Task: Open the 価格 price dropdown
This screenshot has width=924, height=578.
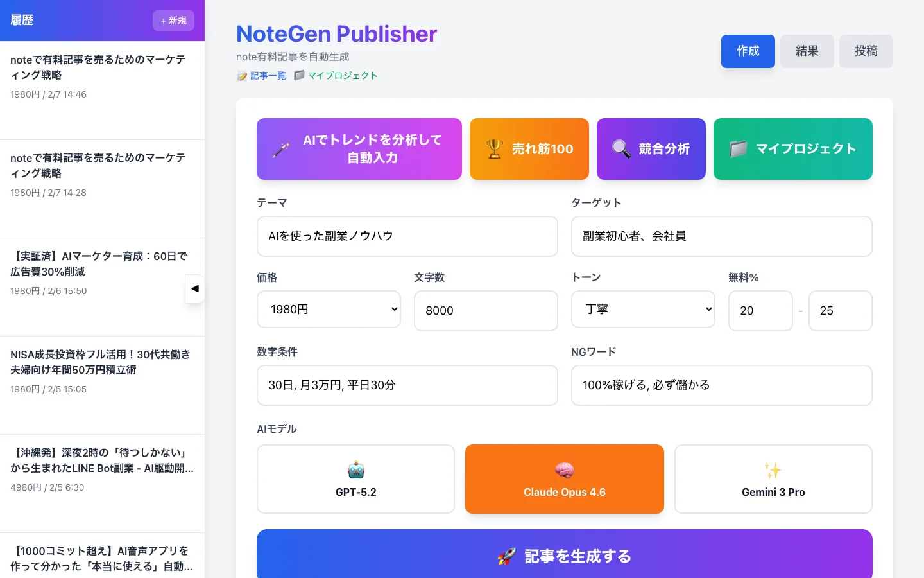Action: pos(329,309)
